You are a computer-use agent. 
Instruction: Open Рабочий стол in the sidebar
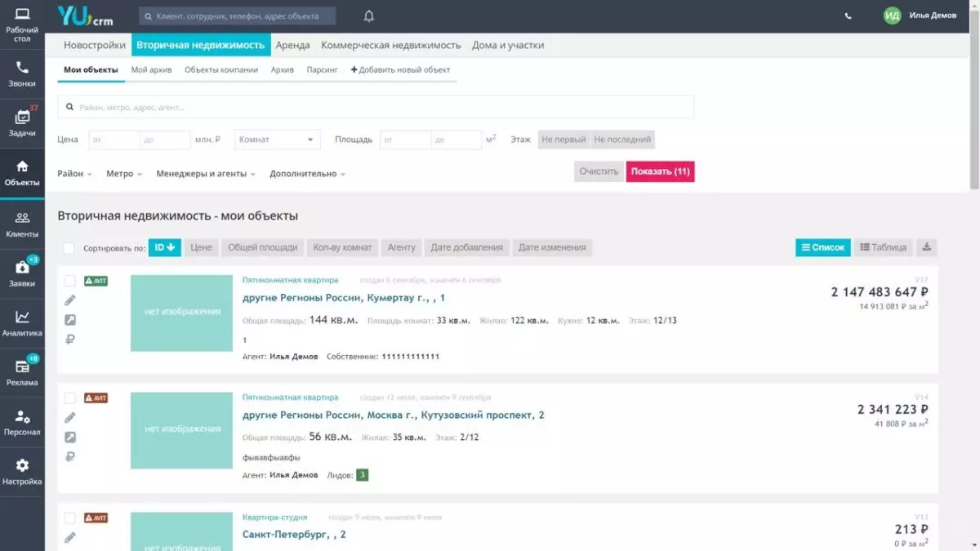point(22,24)
